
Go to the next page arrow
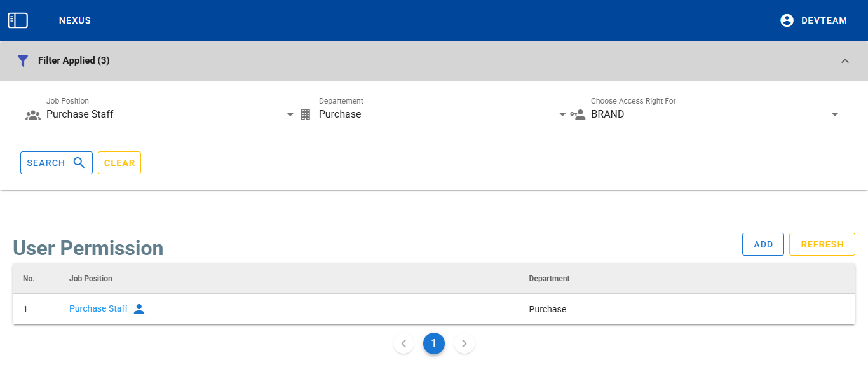click(465, 343)
